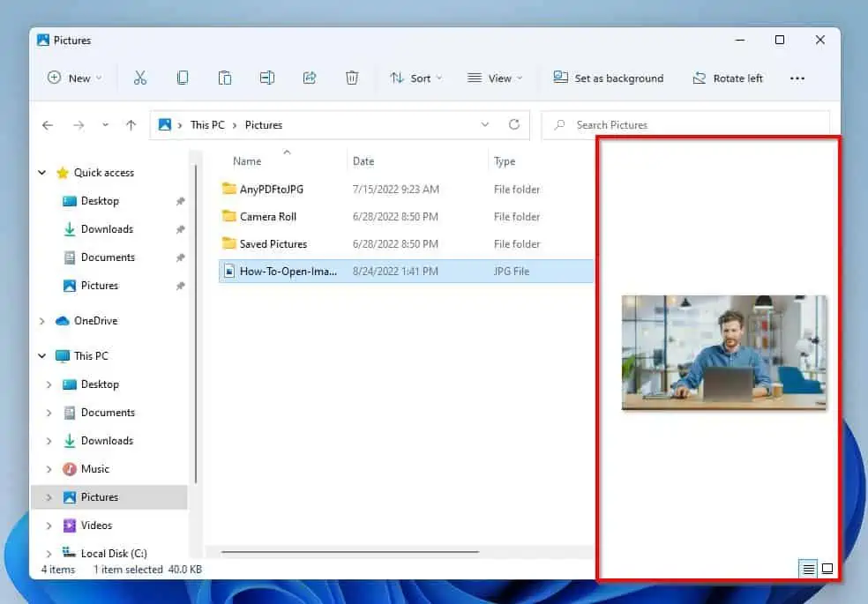This screenshot has width=868, height=604.
Task: Select the How-To-Open-Ima... JPG file
Action: (406, 271)
